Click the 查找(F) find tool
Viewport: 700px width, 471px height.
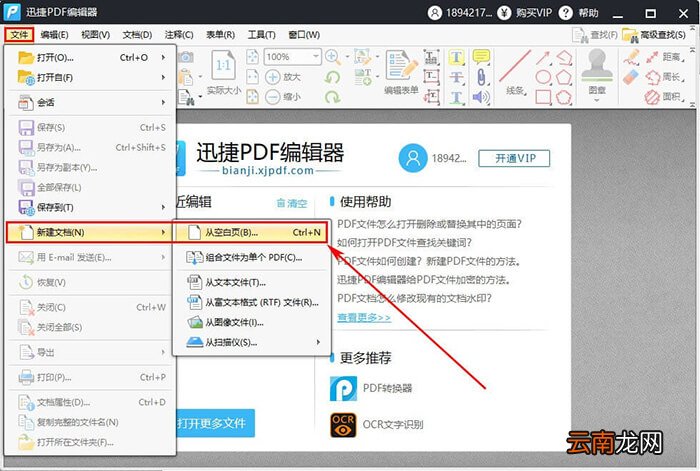[x=595, y=35]
